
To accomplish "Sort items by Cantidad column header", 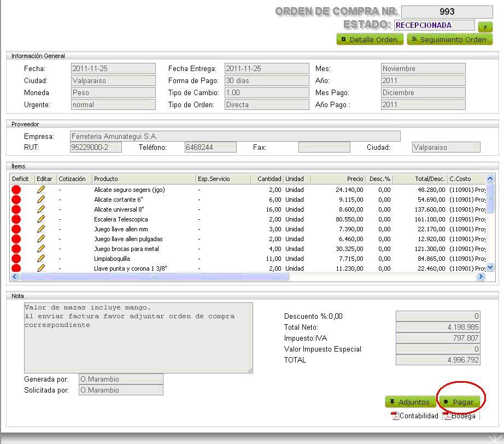I will [x=269, y=179].
